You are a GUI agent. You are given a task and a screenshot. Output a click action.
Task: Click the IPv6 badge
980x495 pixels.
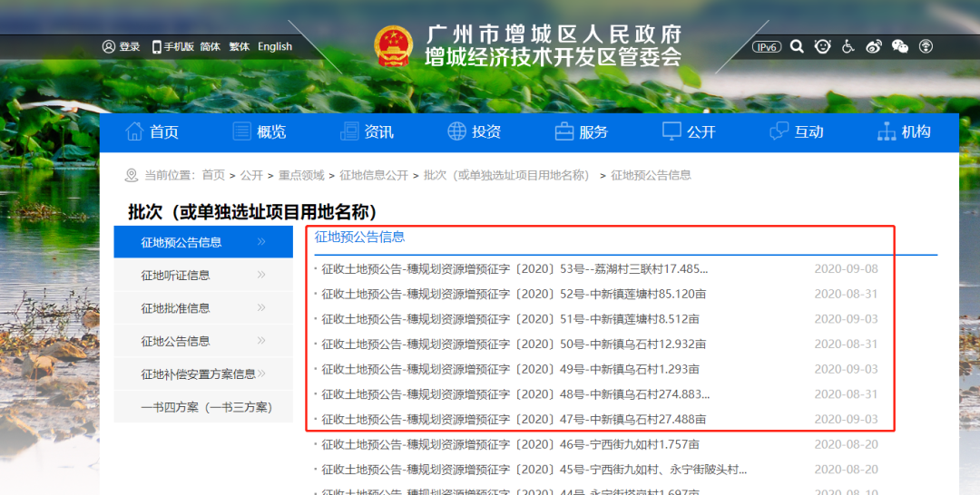pos(767,46)
